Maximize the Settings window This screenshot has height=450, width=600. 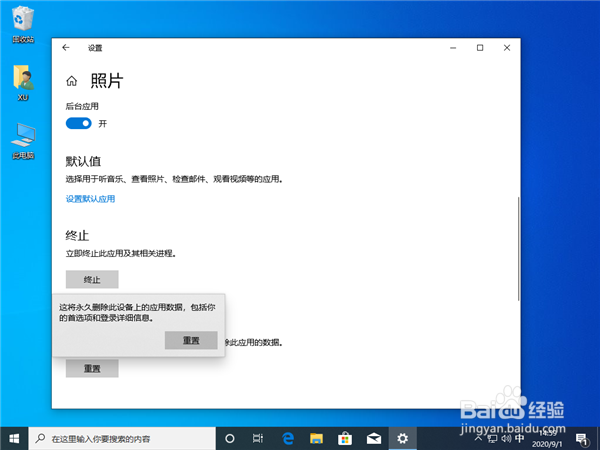point(480,47)
